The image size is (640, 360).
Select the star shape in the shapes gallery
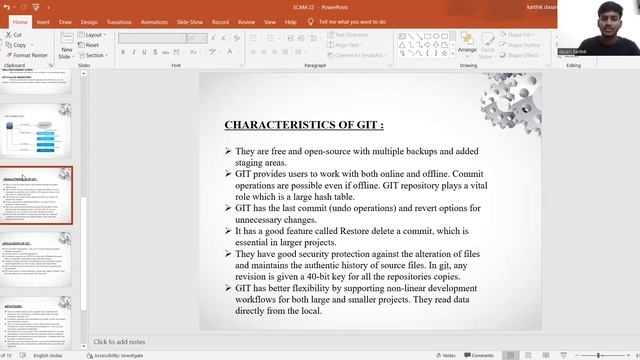tap(444, 53)
